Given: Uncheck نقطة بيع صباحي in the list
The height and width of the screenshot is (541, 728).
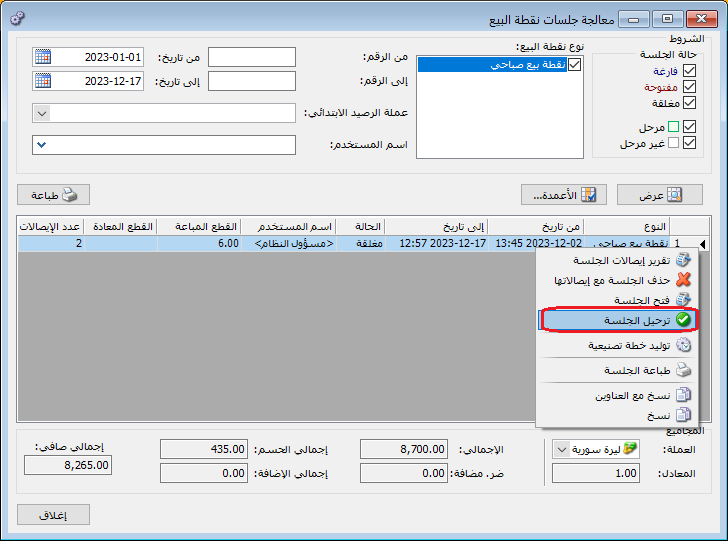Looking at the screenshot, I should click(x=574, y=65).
